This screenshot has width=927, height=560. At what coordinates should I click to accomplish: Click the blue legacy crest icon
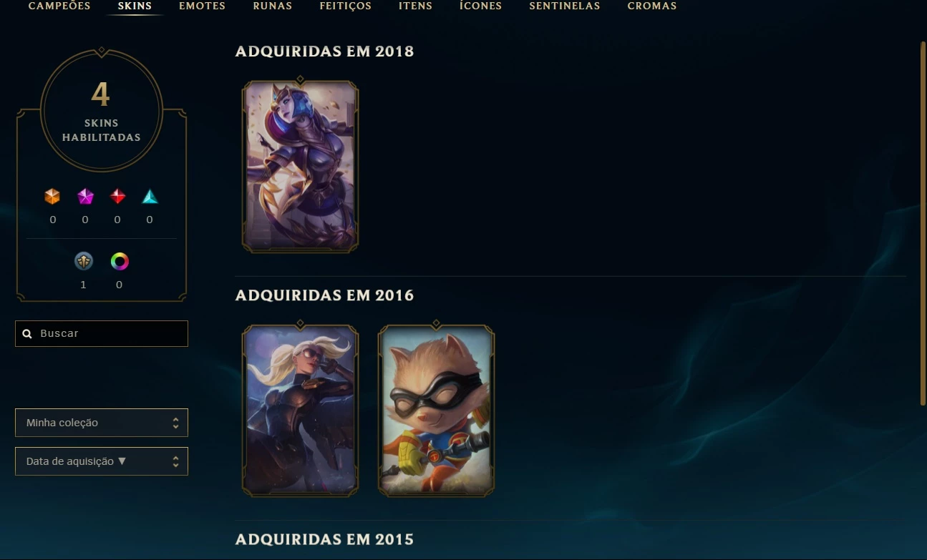tap(84, 261)
